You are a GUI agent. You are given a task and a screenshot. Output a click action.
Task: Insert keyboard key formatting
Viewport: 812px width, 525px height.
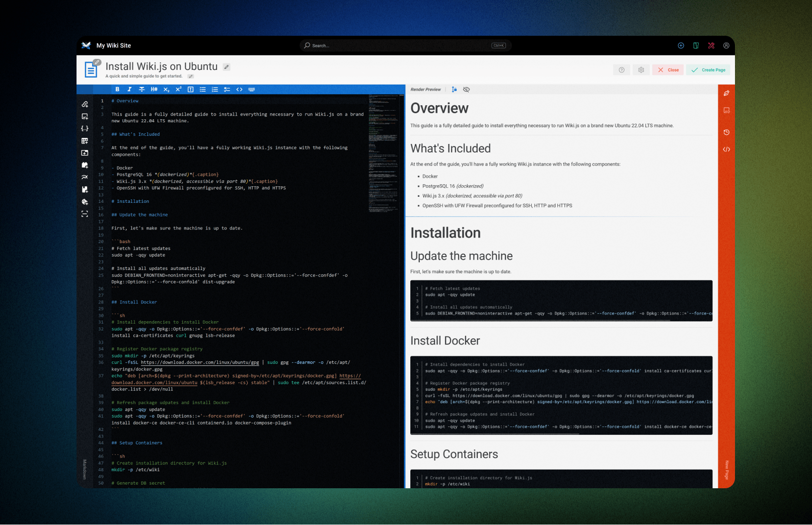point(252,89)
